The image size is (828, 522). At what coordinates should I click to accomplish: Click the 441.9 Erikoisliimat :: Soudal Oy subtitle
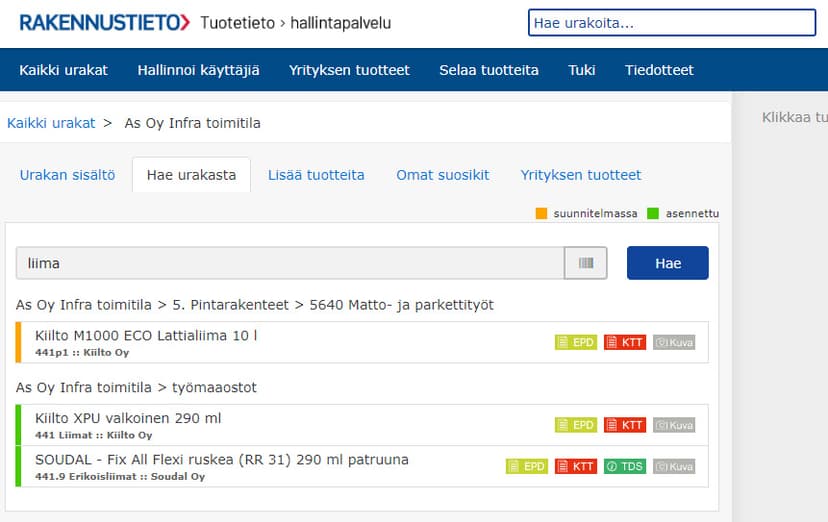(120, 476)
